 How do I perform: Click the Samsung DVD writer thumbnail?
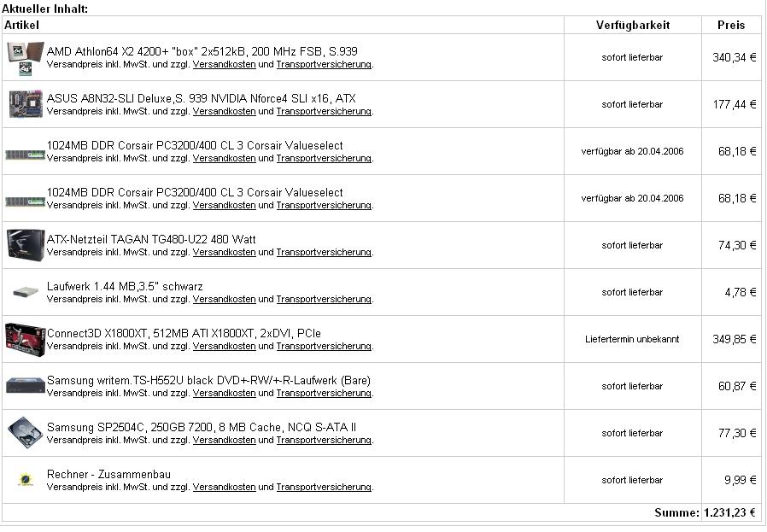pyautogui.click(x=26, y=385)
